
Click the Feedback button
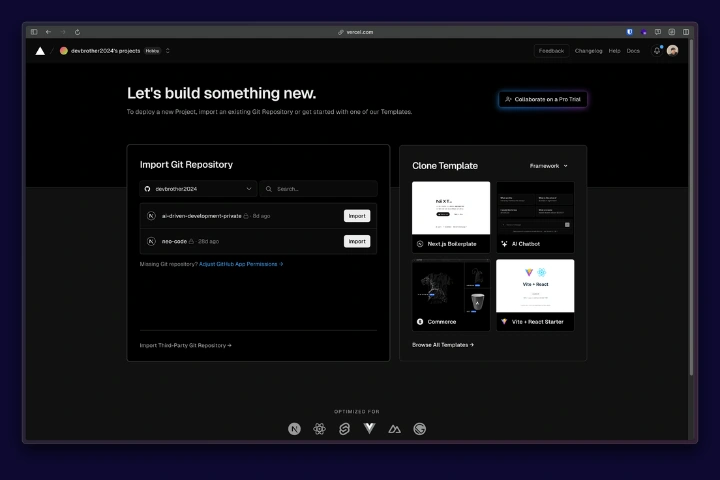(x=551, y=51)
